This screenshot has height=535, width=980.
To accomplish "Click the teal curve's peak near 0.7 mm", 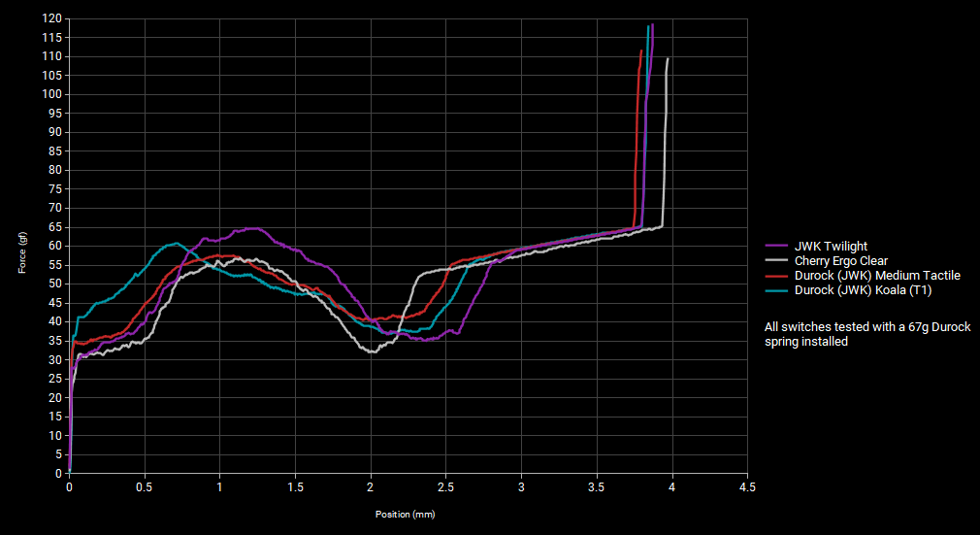I will [175, 243].
